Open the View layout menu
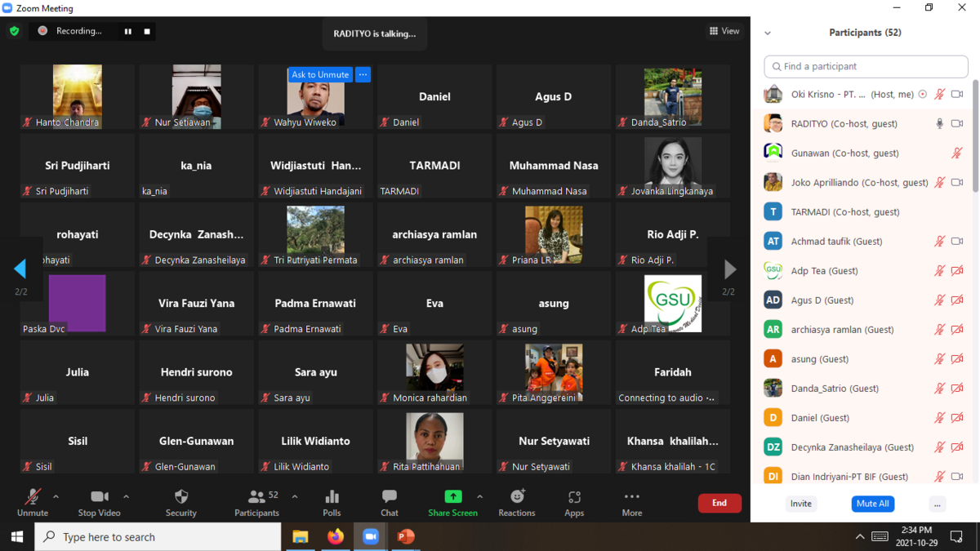 coord(724,31)
